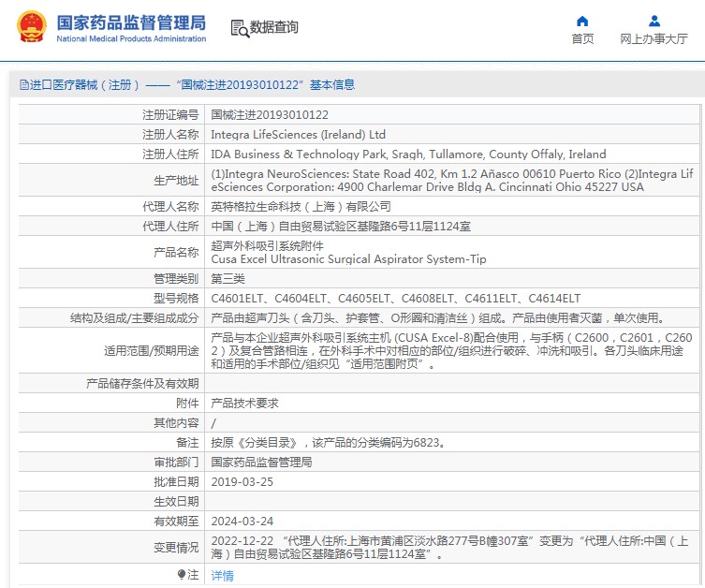Select approval department 国家药品监督管理局 value
The width and height of the screenshot is (705, 588).
(x=261, y=463)
